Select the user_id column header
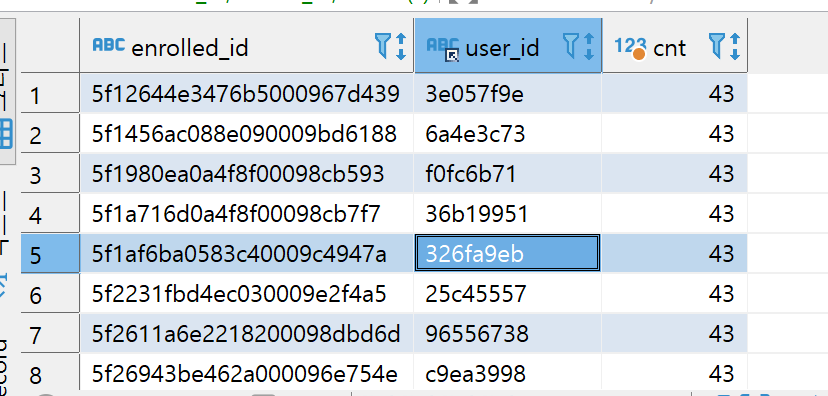 click(508, 45)
